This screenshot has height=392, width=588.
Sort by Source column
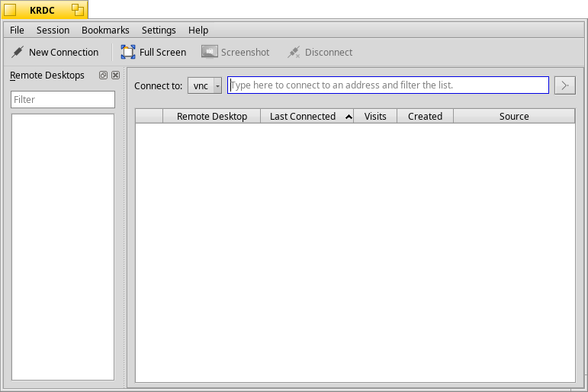[x=514, y=116]
